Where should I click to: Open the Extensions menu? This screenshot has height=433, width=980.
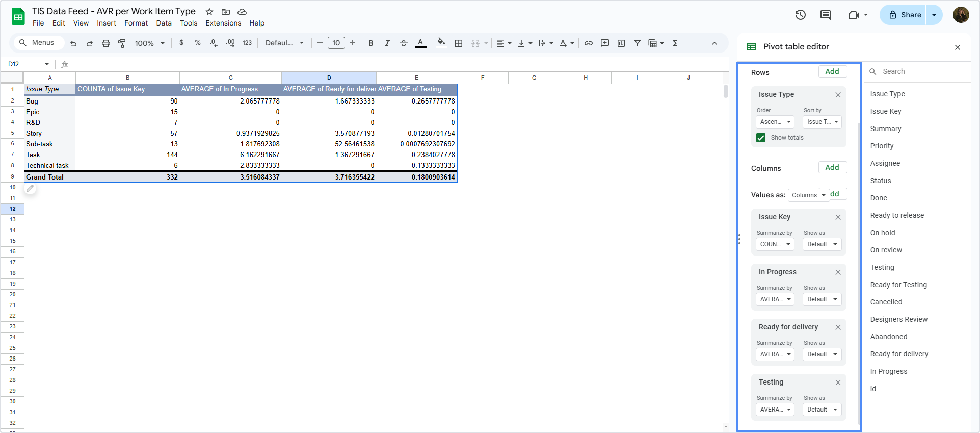[x=223, y=23]
